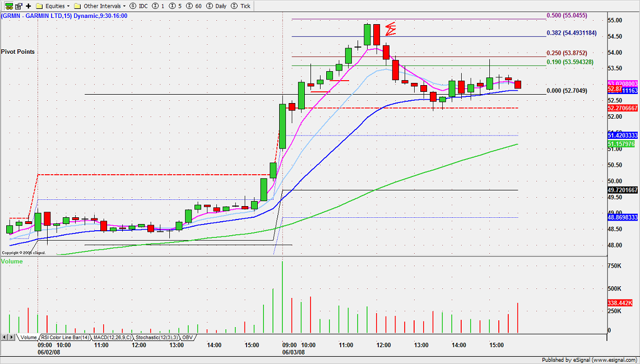This screenshot has width=640, height=364.
Task: Click the Equities folder icon
Action: pyautogui.click(x=40, y=6)
